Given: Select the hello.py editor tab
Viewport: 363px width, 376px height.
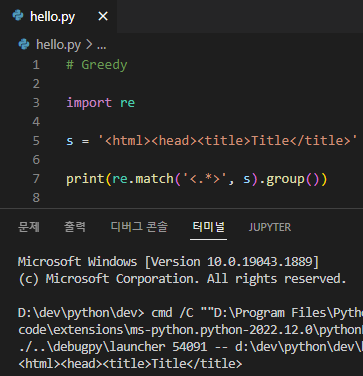Looking at the screenshot, I should point(58,16).
